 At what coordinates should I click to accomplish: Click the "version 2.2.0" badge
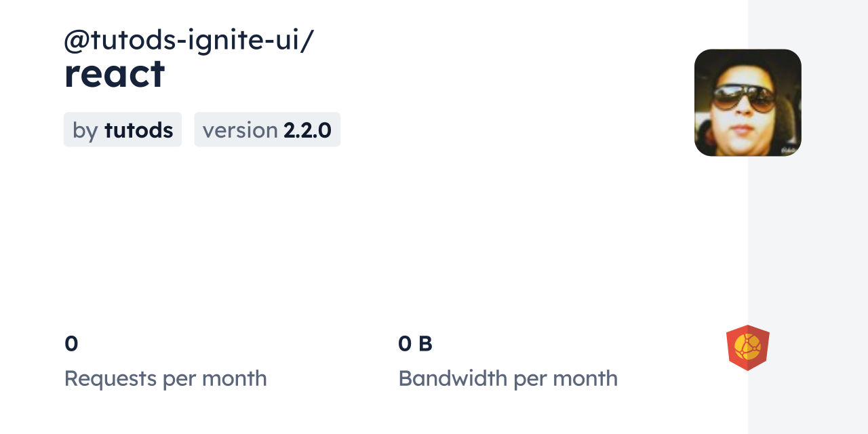[x=267, y=130]
